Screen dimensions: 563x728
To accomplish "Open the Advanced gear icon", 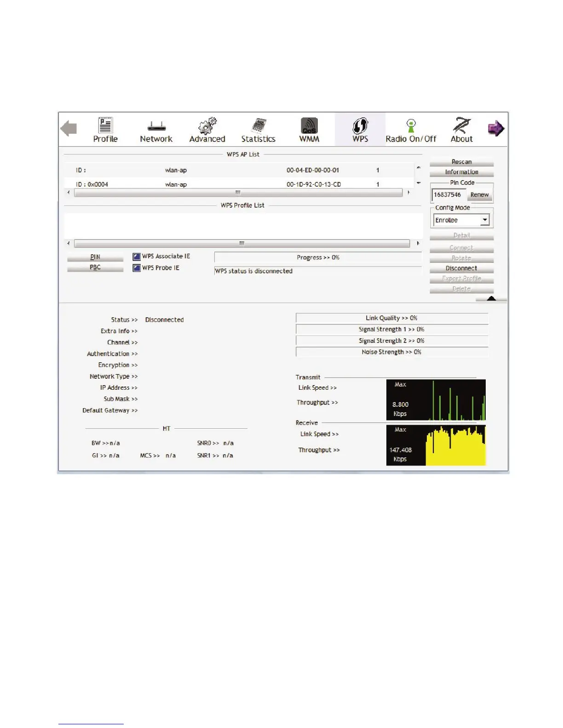I will [x=207, y=125].
